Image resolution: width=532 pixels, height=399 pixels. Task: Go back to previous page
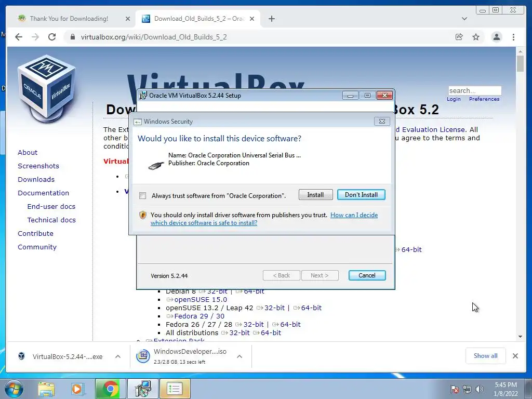19,37
